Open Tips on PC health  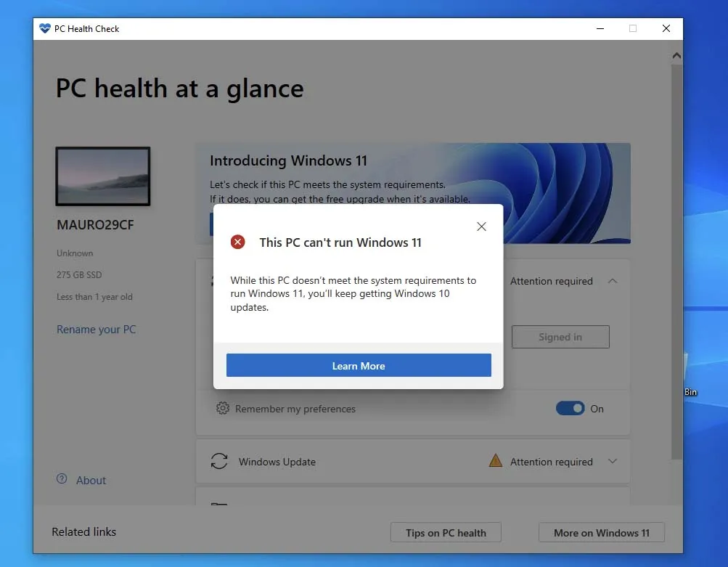(445, 531)
